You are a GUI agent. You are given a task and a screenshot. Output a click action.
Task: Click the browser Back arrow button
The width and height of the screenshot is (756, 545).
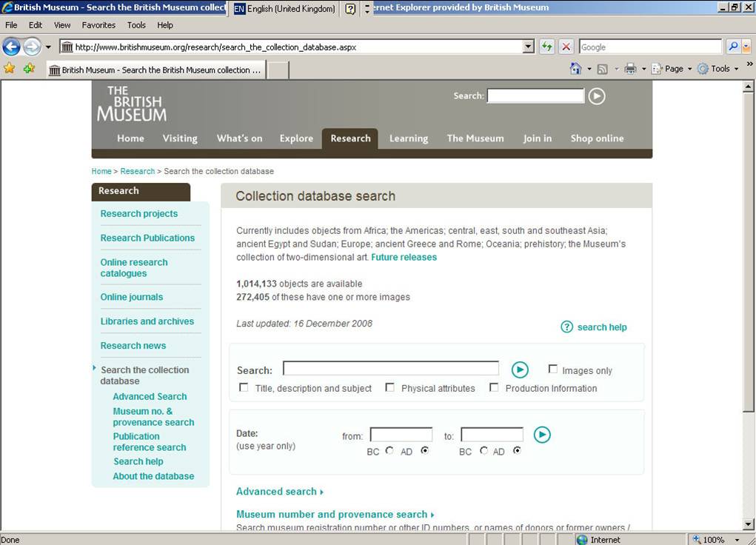11,47
